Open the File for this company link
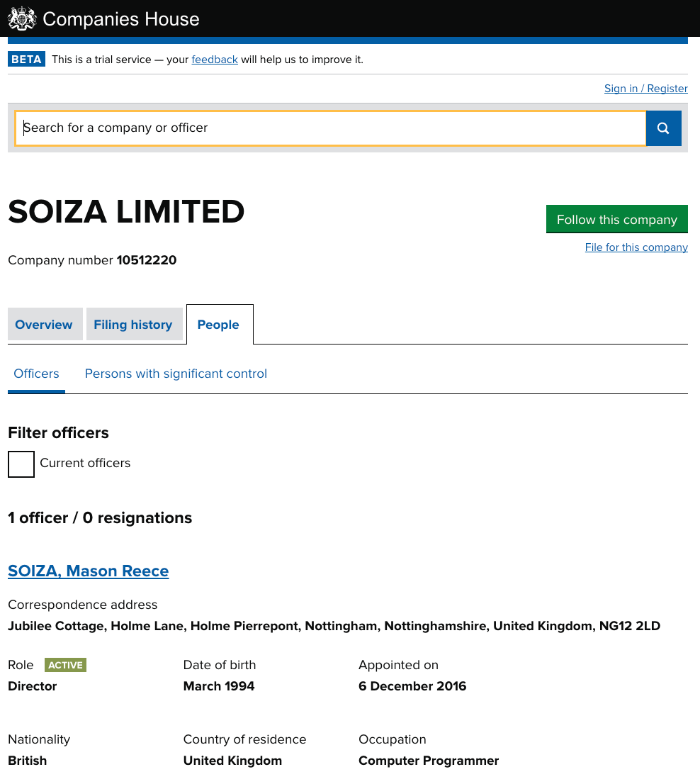This screenshot has width=700, height=784. pos(636,247)
